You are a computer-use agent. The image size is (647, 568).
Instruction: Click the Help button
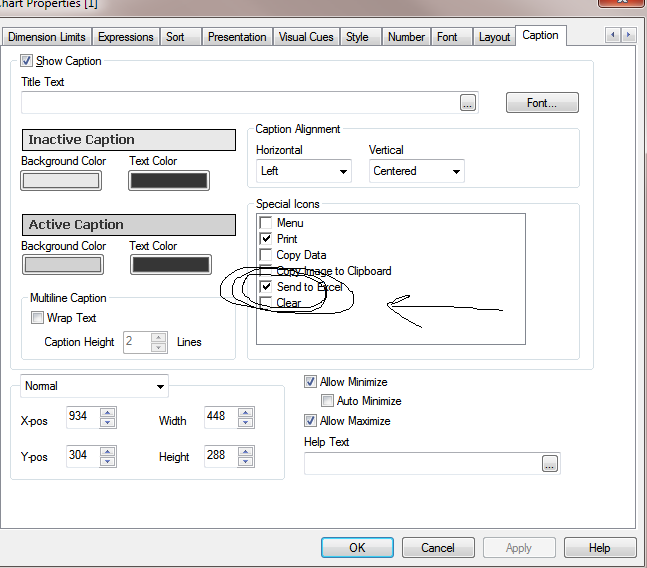[x=600, y=548]
